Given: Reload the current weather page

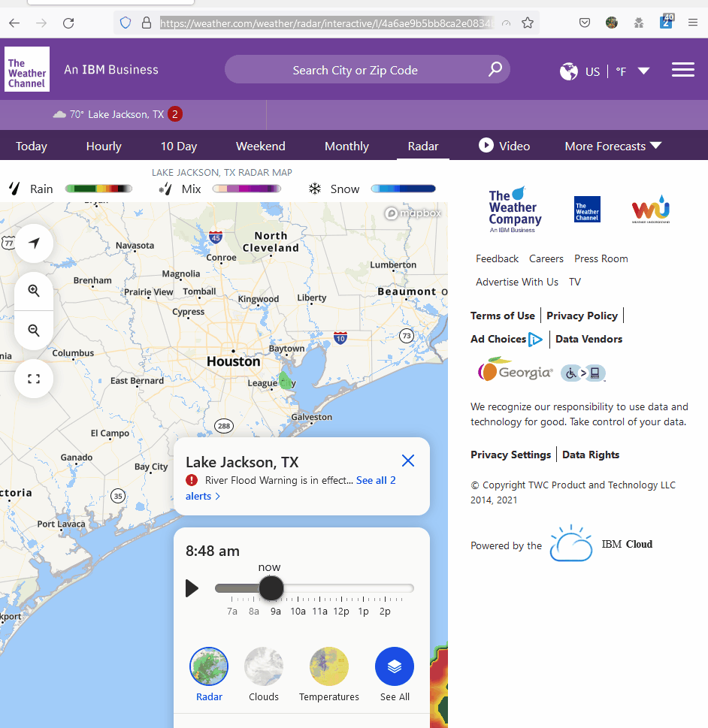Looking at the screenshot, I should click(x=68, y=23).
